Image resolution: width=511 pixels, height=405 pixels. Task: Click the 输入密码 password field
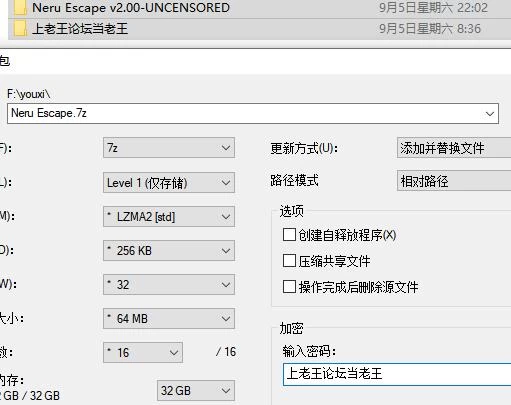[x=397, y=374]
